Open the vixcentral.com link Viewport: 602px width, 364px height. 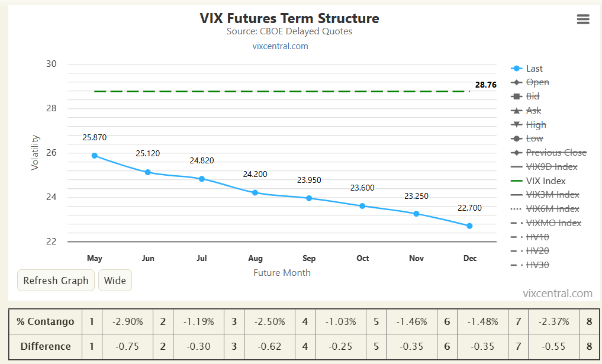[280, 46]
